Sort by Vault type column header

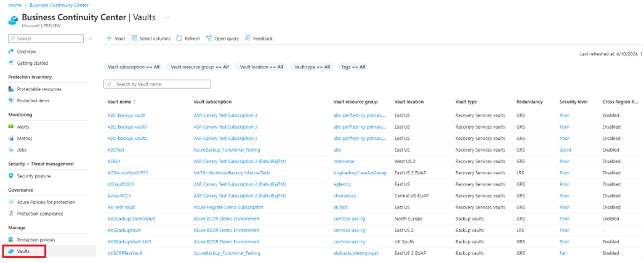(x=465, y=102)
